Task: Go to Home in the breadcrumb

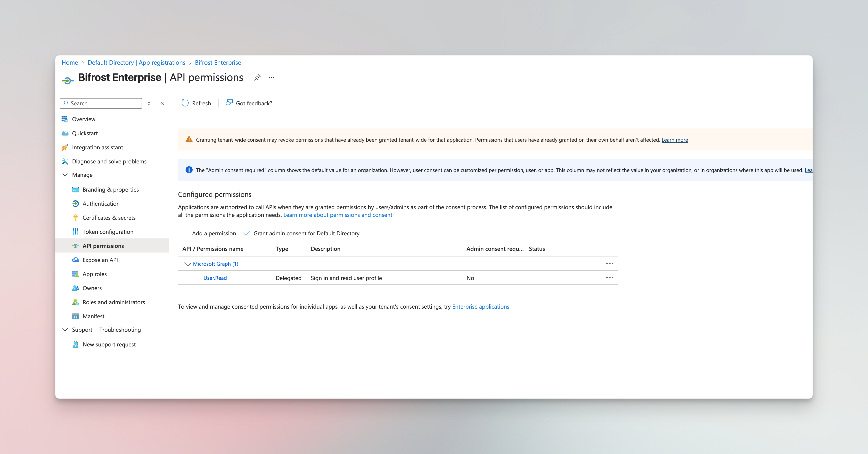Action: [70, 63]
